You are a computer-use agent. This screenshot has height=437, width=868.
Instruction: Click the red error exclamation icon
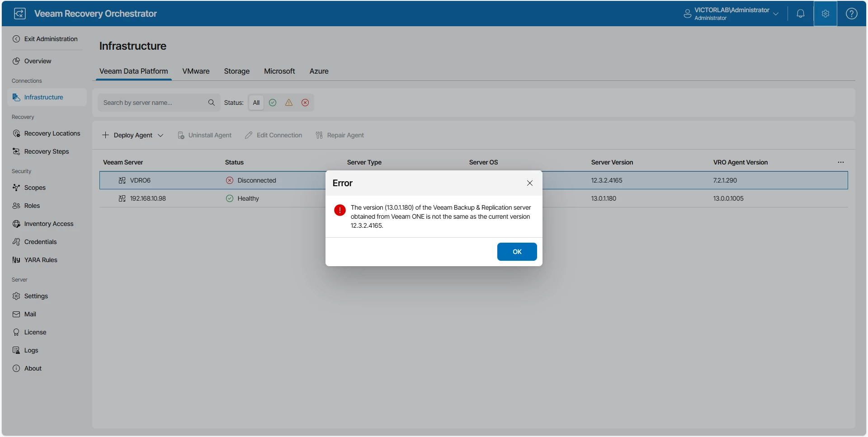click(340, 210)
